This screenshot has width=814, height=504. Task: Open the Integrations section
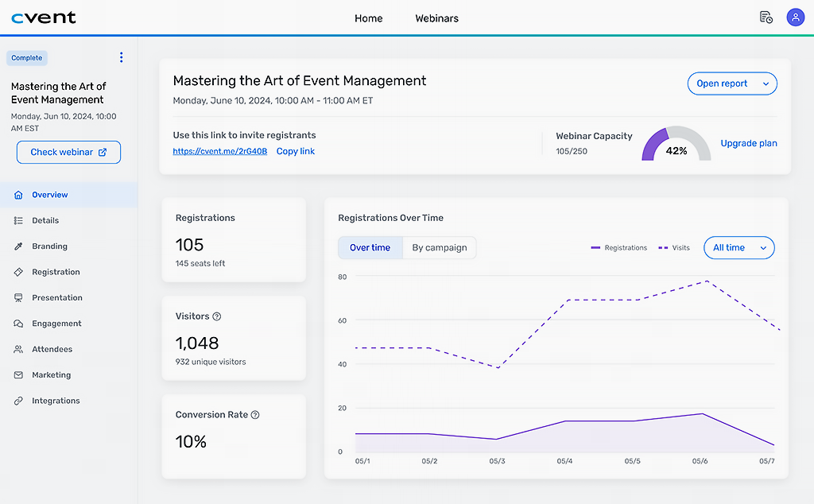pos(69,401)
